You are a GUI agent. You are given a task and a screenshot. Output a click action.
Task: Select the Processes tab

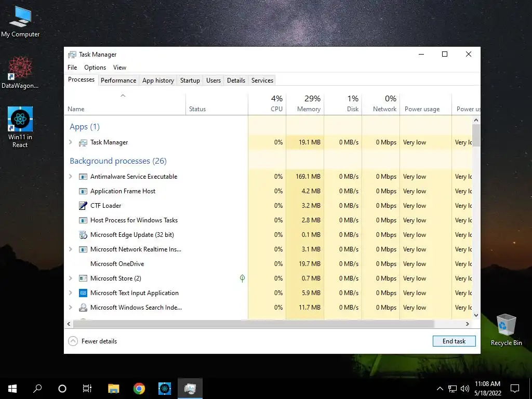pyautogui.click(x=81, y=79)
